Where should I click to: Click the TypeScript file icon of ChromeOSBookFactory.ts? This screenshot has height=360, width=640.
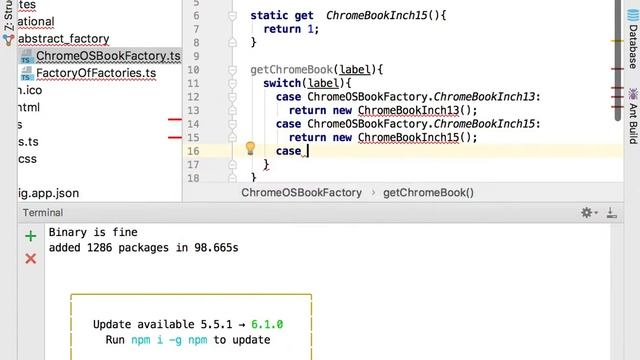point(27,56)
